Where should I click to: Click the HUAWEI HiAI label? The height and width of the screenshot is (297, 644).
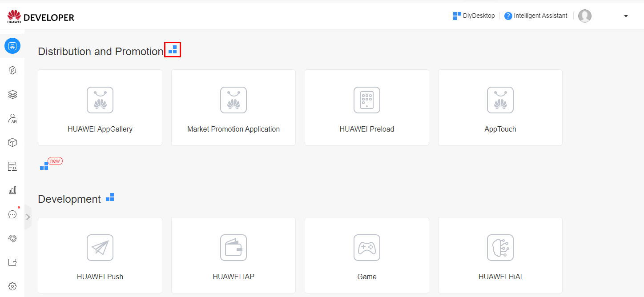point(500,277)
